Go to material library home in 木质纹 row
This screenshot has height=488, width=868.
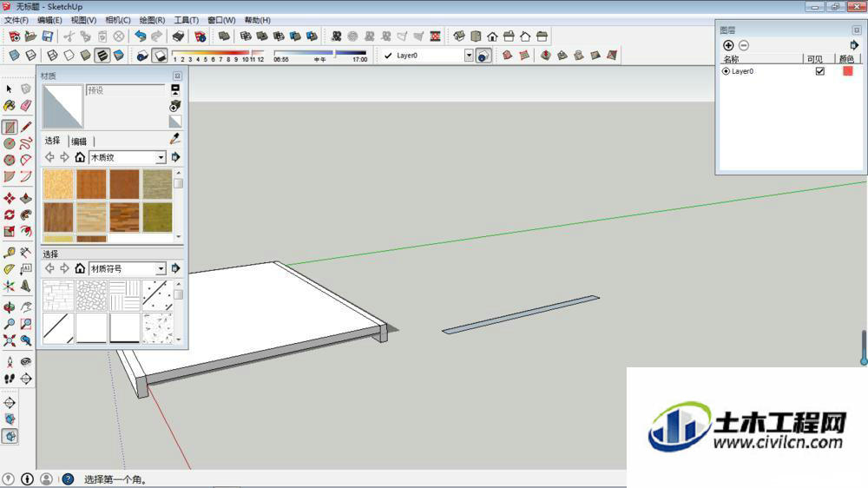click(80, 157)
